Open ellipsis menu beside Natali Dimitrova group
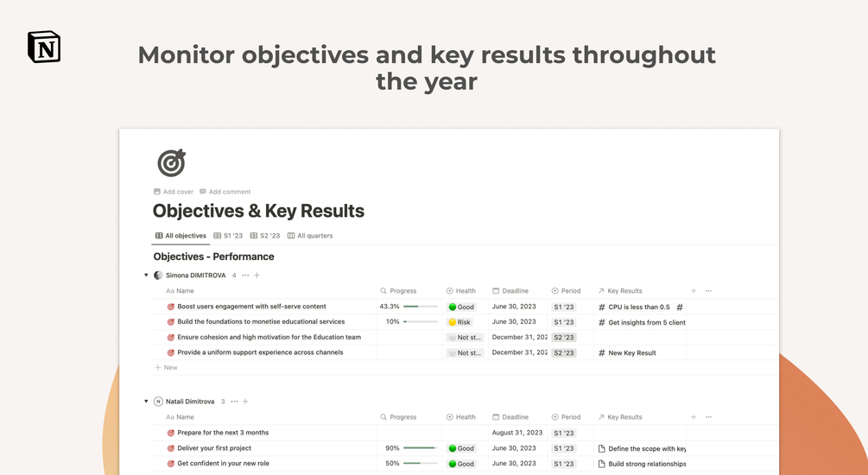The width and height of the screenshot is (868, 475). (233, 402)
